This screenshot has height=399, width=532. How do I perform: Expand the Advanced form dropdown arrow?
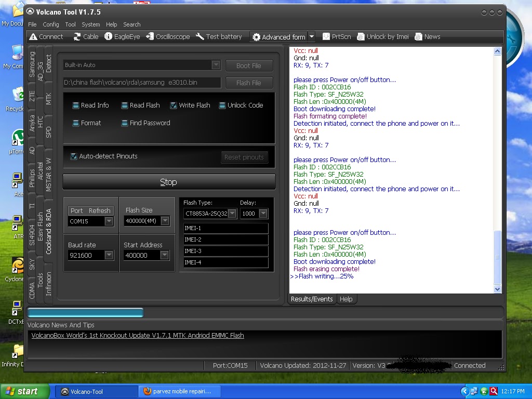click(312, 37)
